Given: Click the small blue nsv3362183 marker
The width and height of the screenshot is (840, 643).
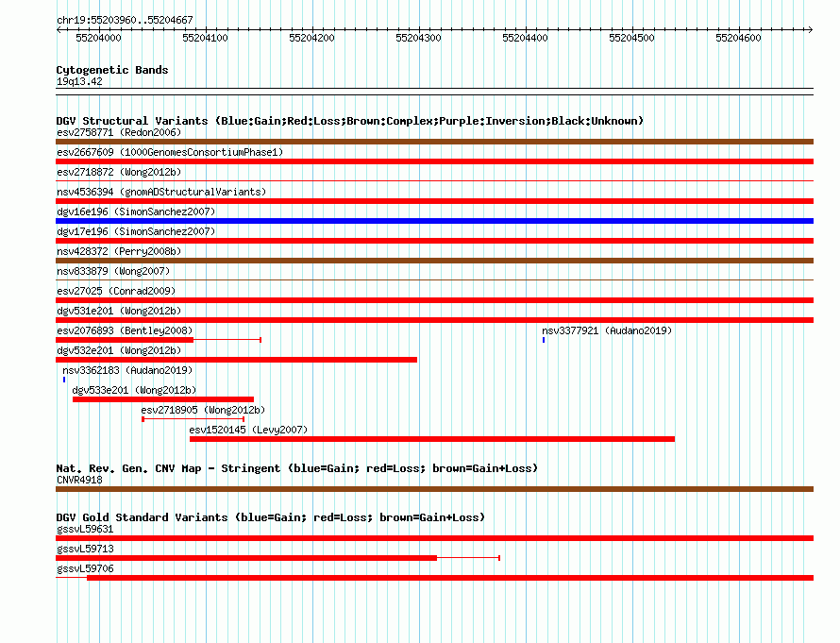Looking at the screenshot, I should tap(64, 380).
